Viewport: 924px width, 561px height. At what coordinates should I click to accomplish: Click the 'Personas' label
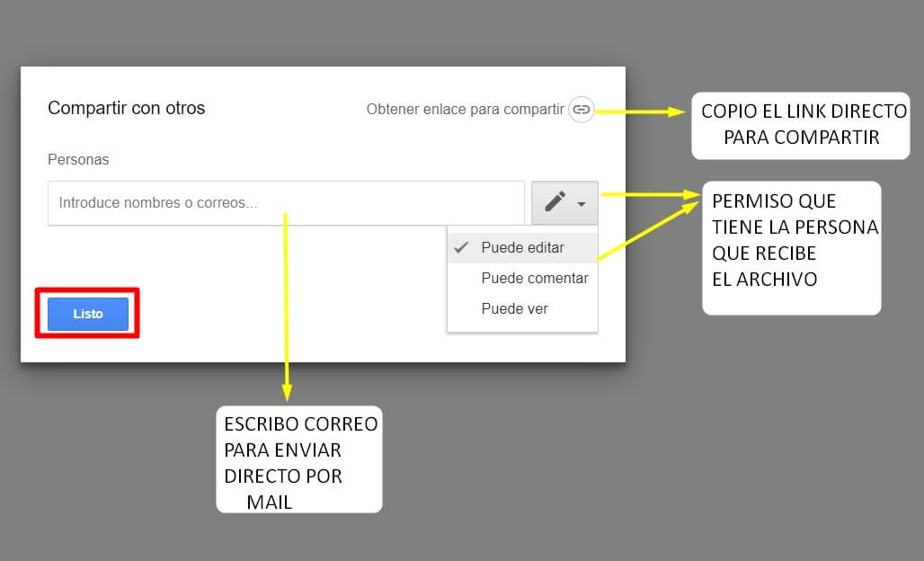coord(78,160)
